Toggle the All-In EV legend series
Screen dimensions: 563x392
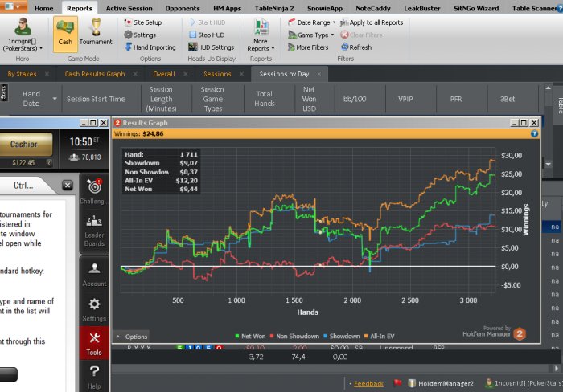(x=379, y=336)
